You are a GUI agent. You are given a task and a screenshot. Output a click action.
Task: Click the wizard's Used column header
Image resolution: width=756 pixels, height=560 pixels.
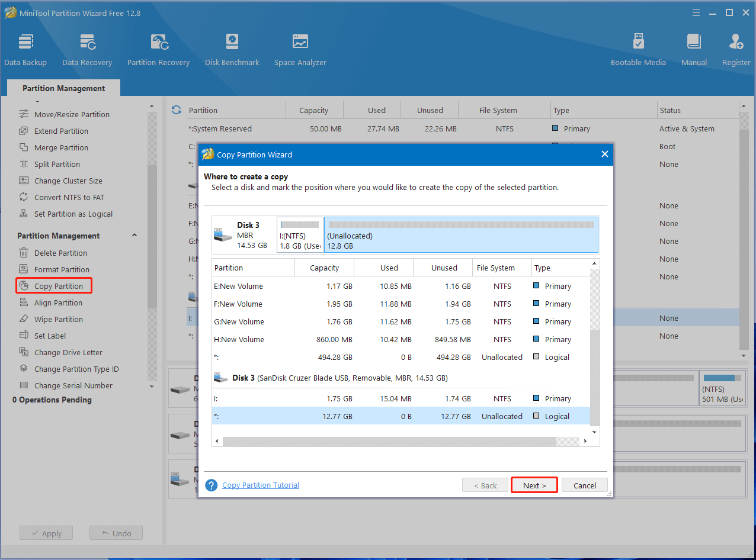pos(383,268)
